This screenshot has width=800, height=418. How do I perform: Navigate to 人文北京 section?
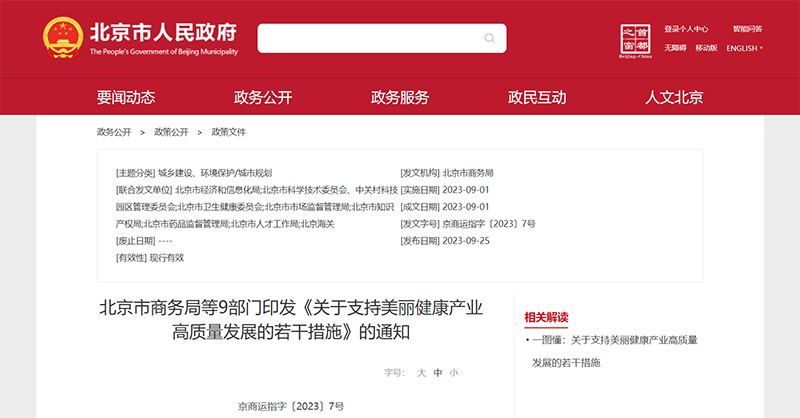coord(674,97)
